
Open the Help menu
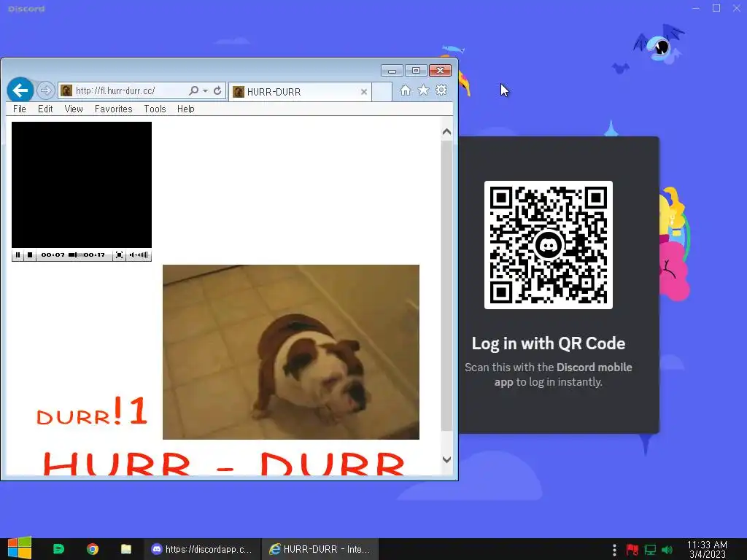186,109
